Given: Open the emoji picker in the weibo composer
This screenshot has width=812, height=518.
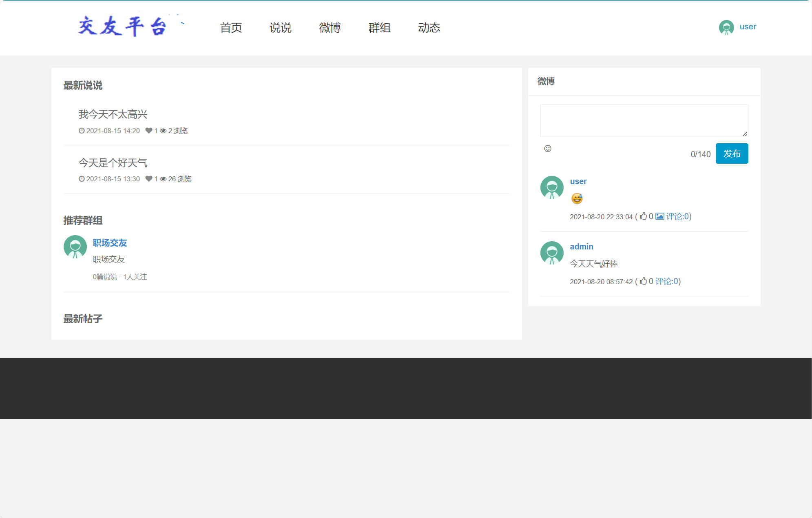Looking at the screenshot, I should pos(548,149).
